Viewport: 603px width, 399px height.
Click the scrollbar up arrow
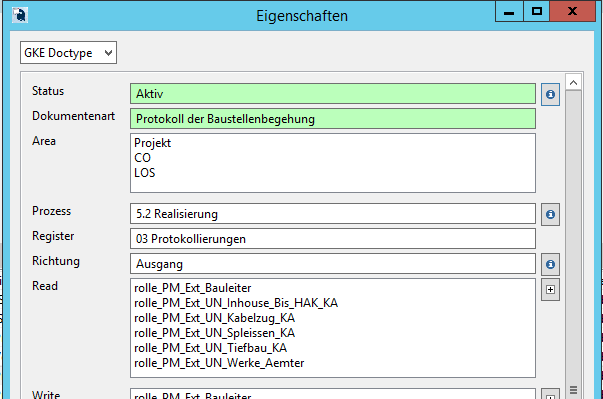point(573,82)
